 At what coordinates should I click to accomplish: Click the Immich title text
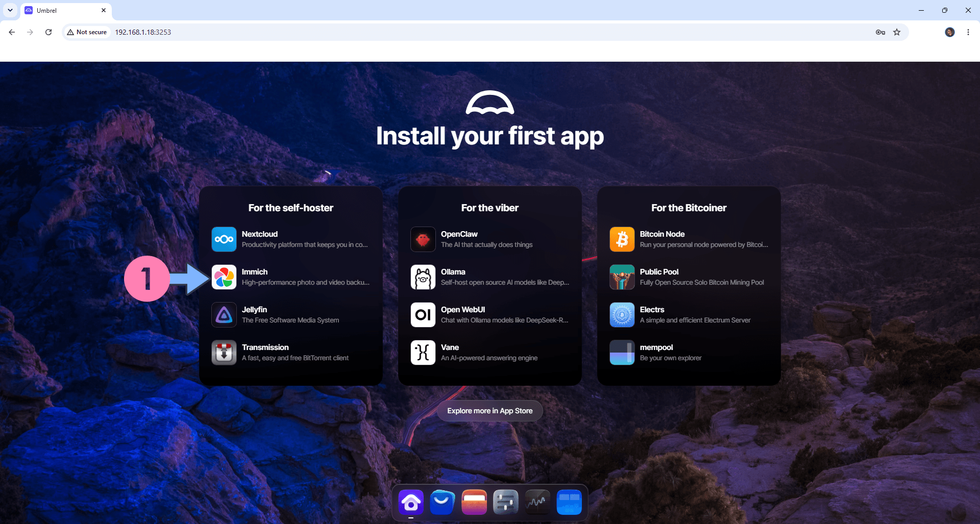(255, 272)
